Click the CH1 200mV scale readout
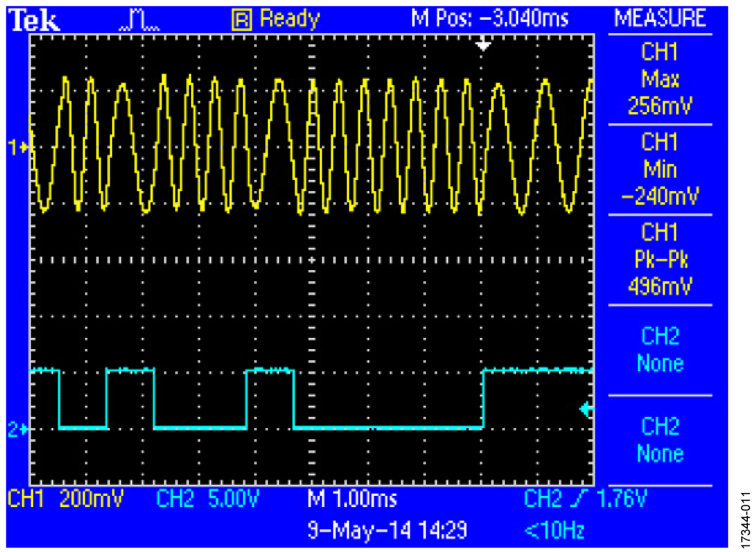 point(66,498)
